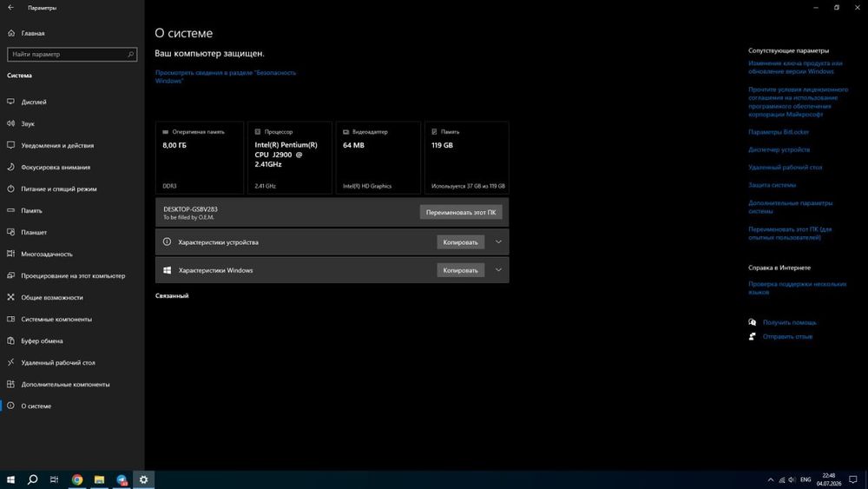Select the Память storage icon in the sidebar
This screenshot has height=489, width=868.
click(x=10, y=210)
